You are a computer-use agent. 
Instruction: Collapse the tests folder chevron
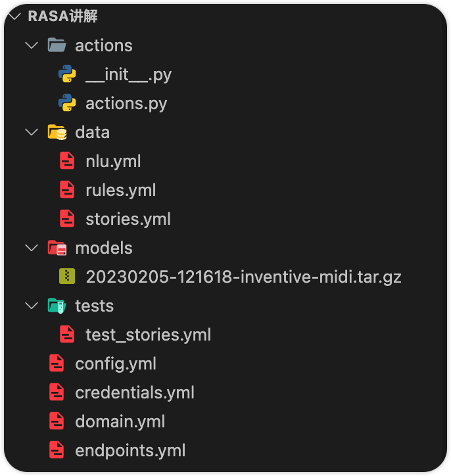coord(32,306)
